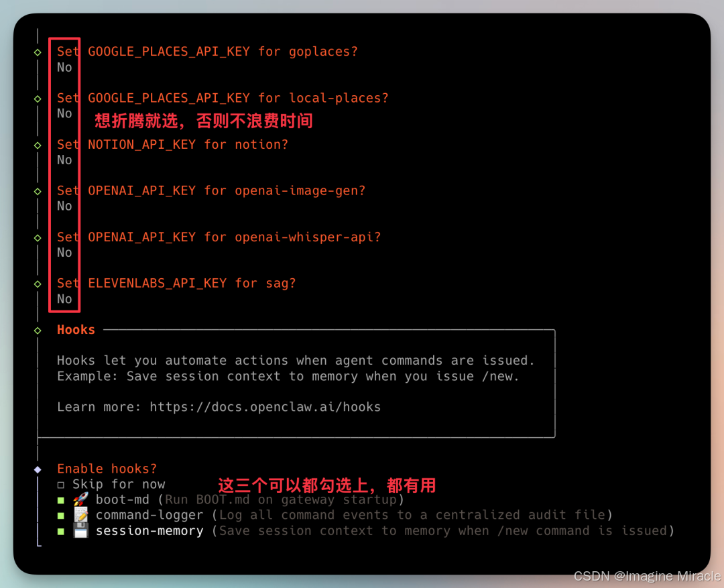Click the Hooks section heading

coord(76,329)
